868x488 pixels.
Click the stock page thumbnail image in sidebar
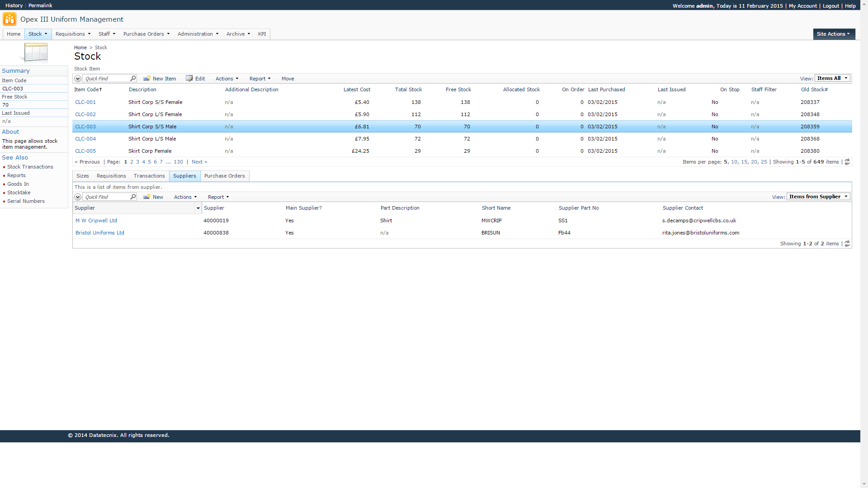click(35, 53)
